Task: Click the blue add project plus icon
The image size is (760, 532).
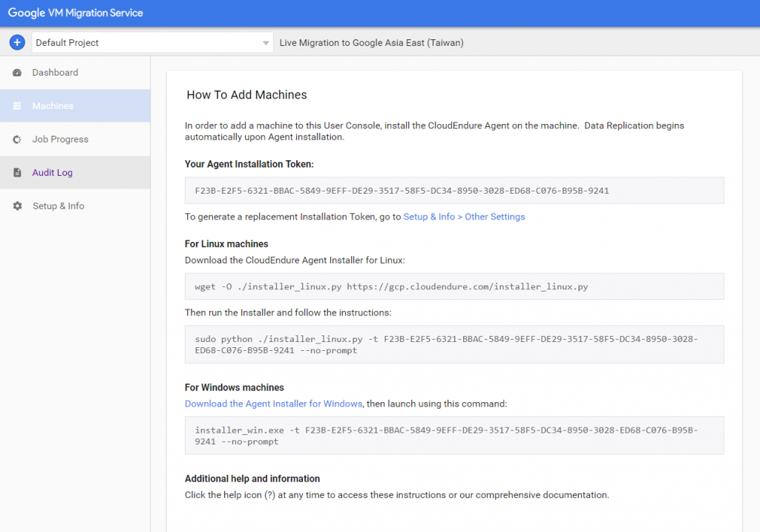Action: [x=17, y=42]
